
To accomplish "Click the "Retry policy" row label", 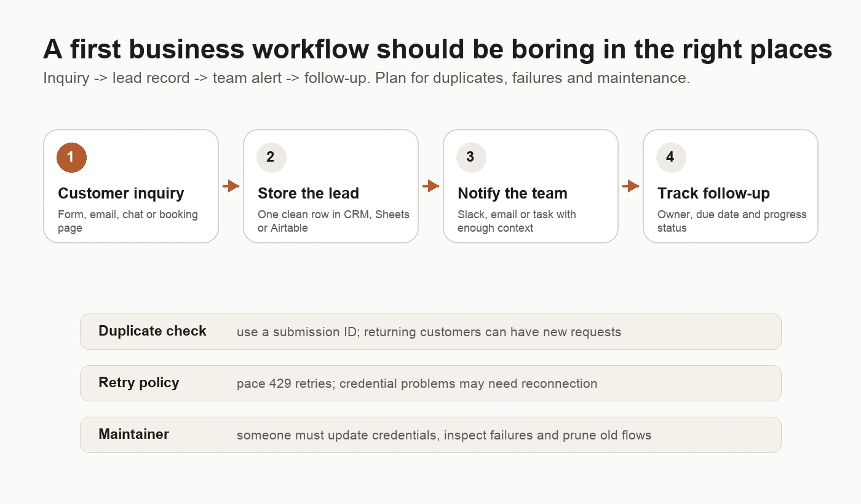I will click(139, 383).
